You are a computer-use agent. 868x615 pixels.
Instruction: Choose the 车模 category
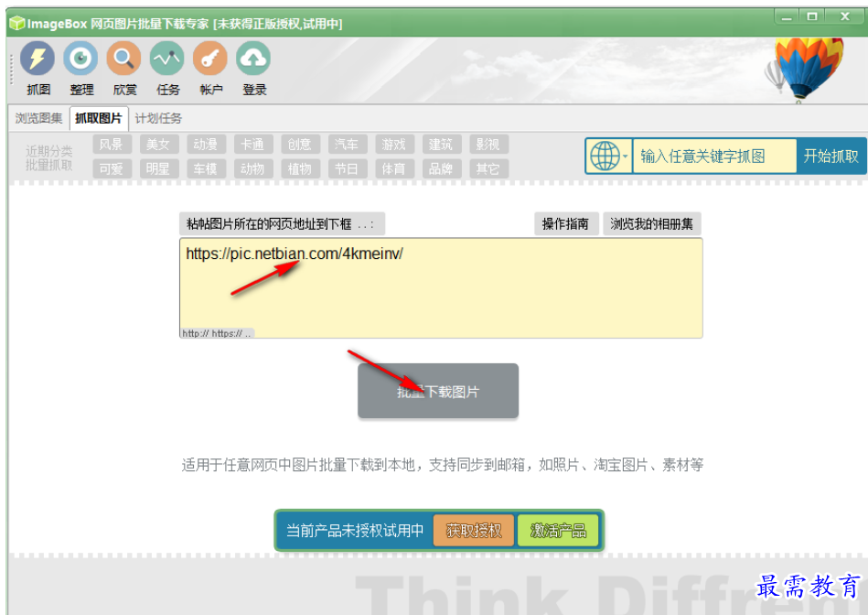coord(206,168)
